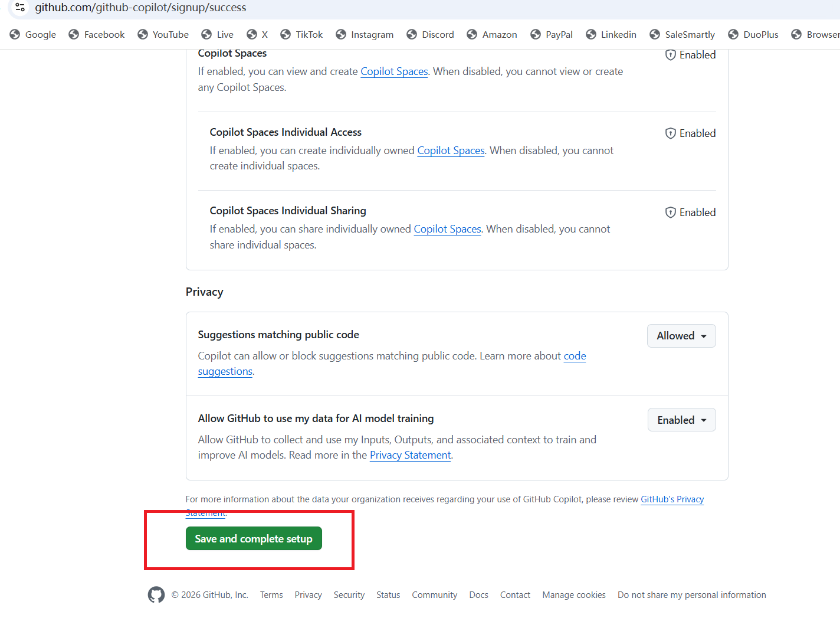
Task: Open the Google bookmark
Action: (x=33, y=35)
